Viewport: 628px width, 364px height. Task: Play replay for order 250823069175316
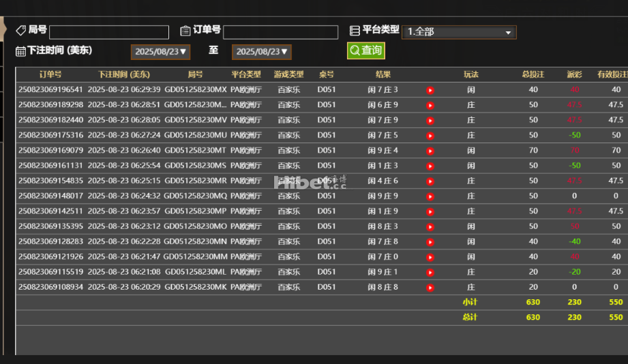(x=430, y=136)
